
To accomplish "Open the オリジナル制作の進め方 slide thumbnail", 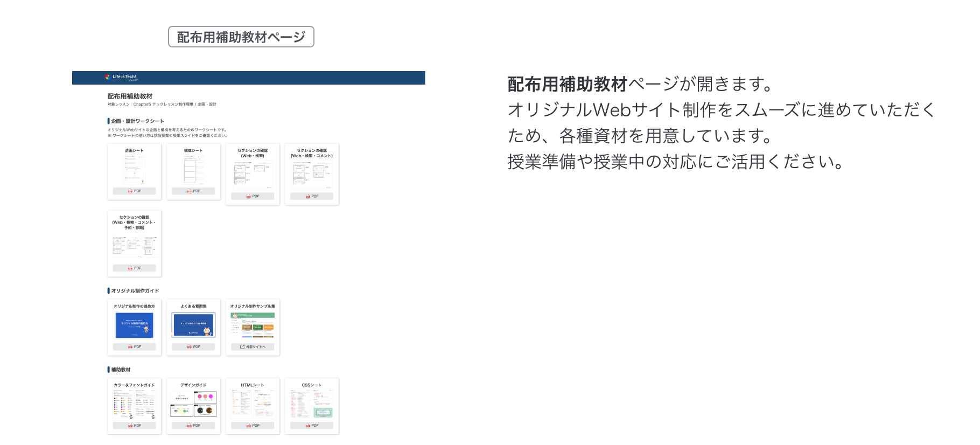I will click(134, 325).
